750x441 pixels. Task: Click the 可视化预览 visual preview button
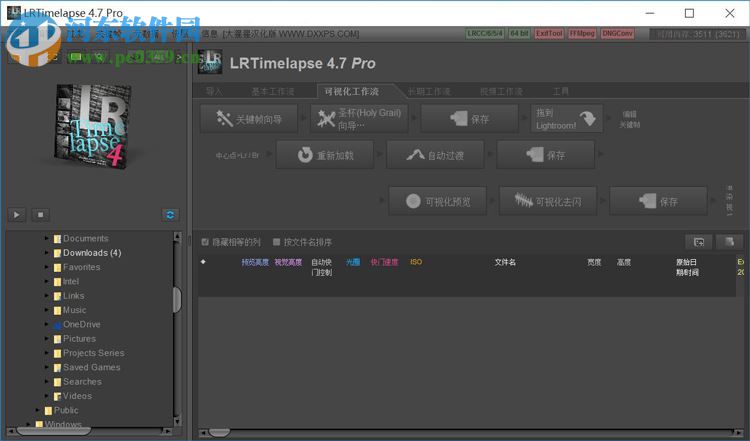(x=437, y=201)
